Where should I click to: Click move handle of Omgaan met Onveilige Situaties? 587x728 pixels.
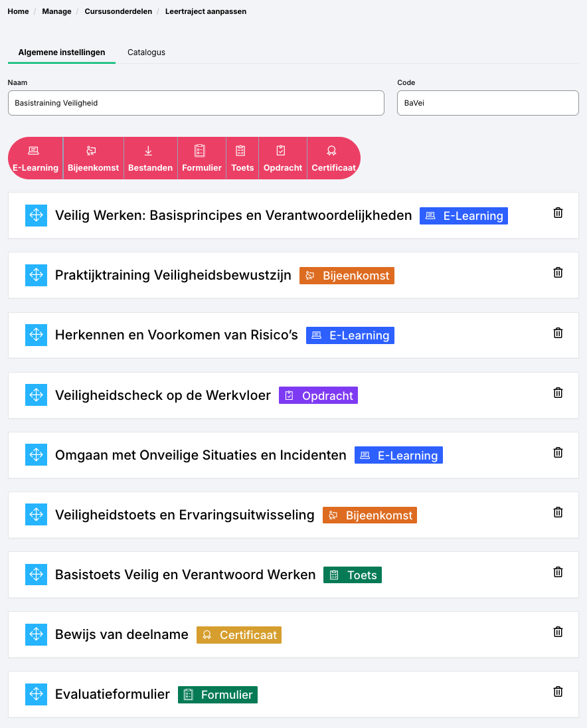pyautogui.click(x=36, y=455)
